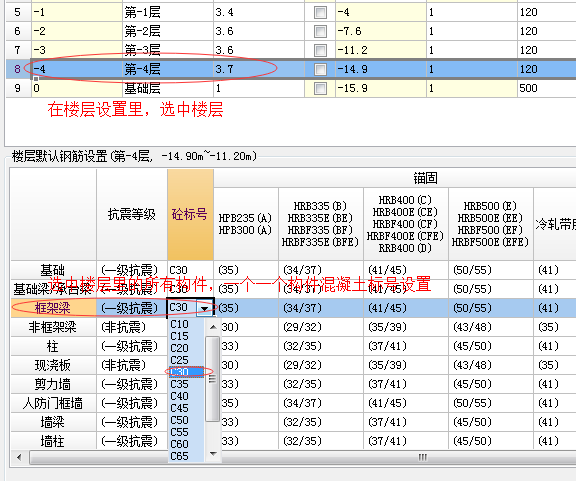The width and height of the screenshot is (576, 481).
Task: Select the 抗震等级 column header
Action: click(x=132, y=215)
